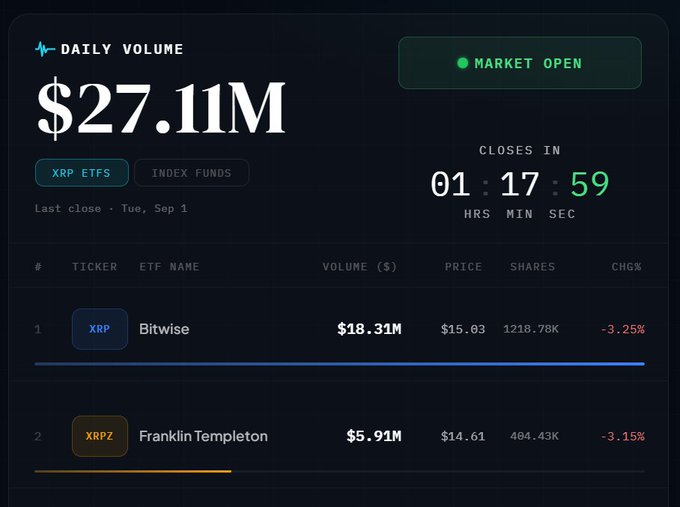Click the $5.91M volume value
680x507 pixels.
(x=374, y=436)
